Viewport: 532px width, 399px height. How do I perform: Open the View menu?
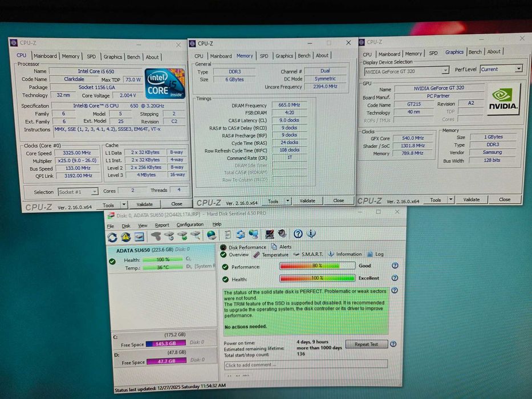tap(143, 225)
